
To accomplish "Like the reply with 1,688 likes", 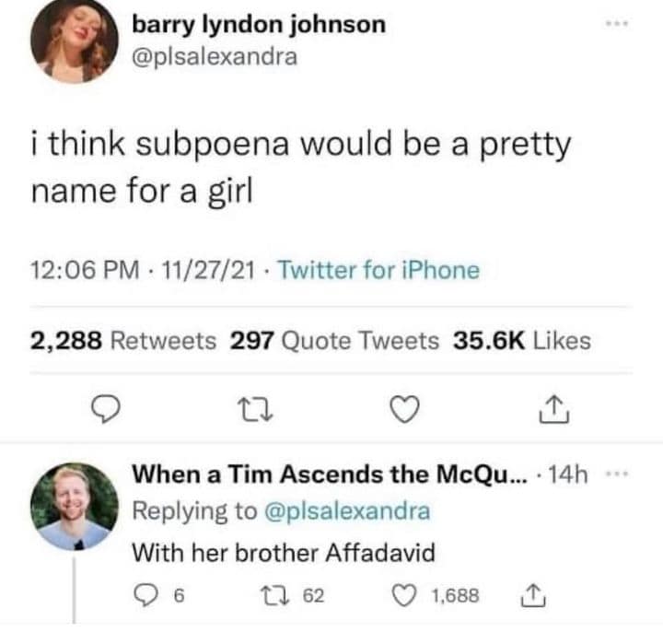I will coord(404,595).
